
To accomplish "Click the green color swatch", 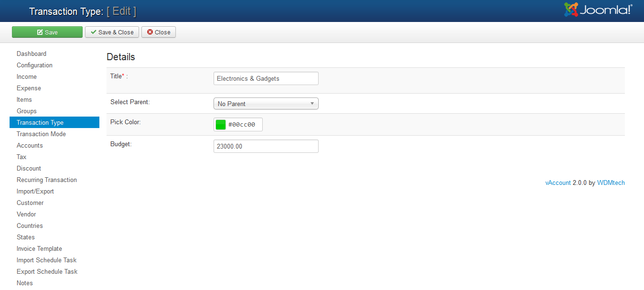I will (221, 125).
